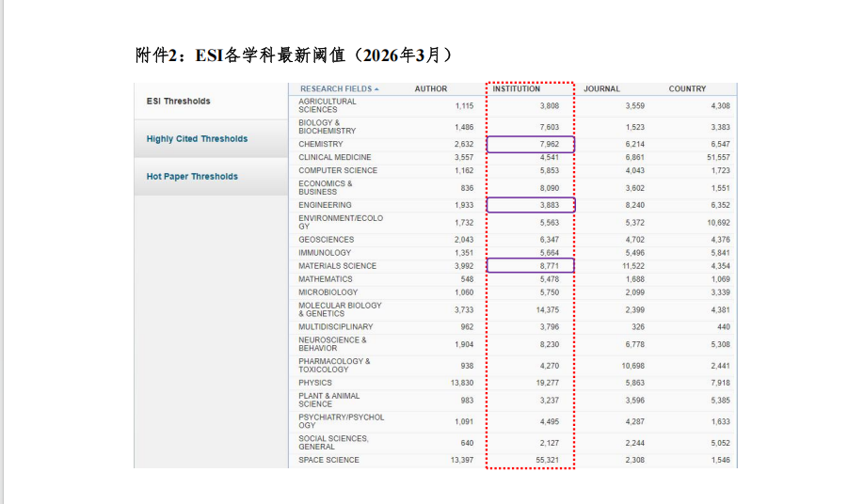The image size is (864, 504).
Task: Click SPACE SCIENCE institution value 55,321
Action: click(547, 461)
